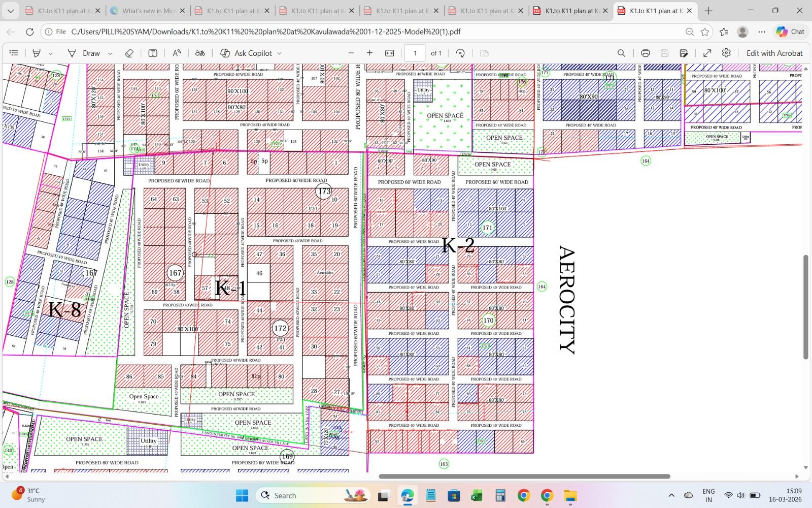Click the K-2 sector label
Image resolution: width=812 pixels, height=508 pixels.
(458, 245)
